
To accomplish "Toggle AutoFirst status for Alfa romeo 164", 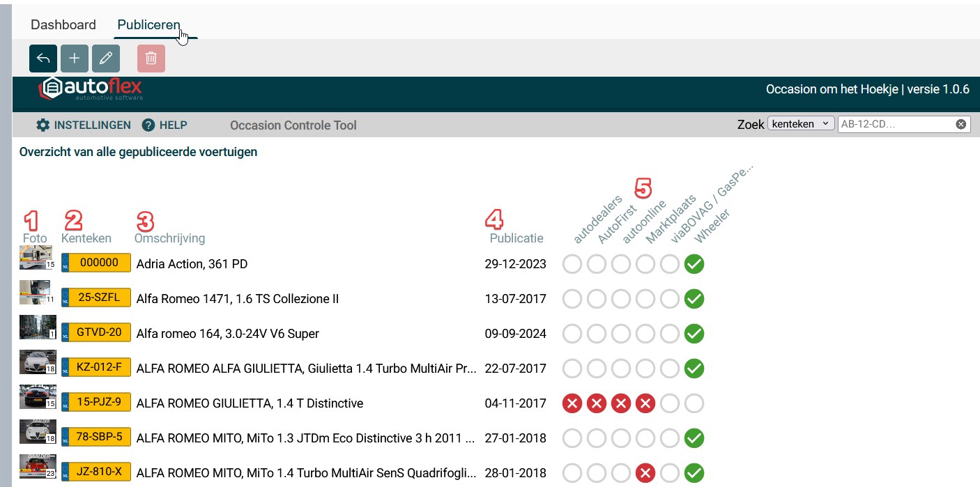I will pos(597,334).
